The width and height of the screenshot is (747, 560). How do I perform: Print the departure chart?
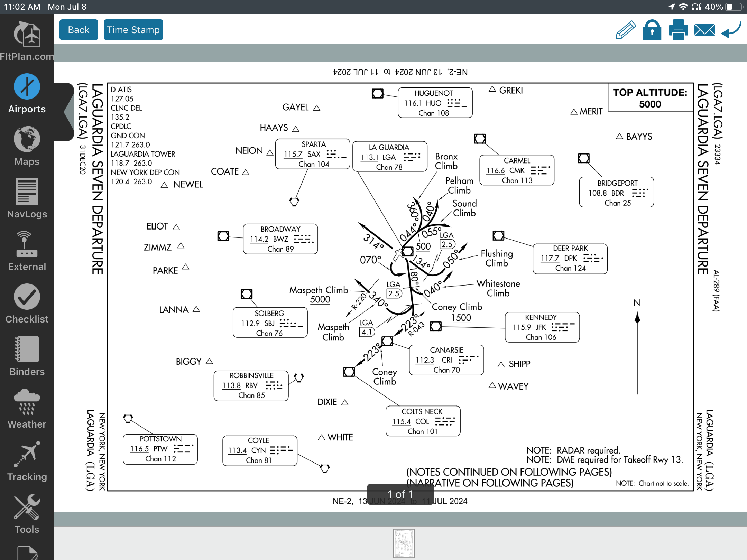click(x=678, y=30)
